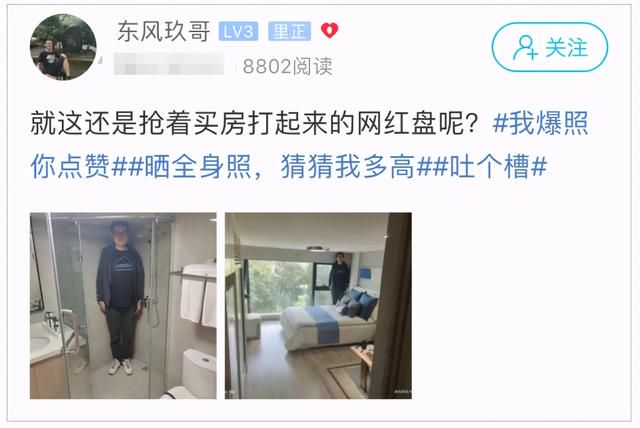The height and width of the screenshot is (428, 640).
Task: Click the bed in the bedroom photo
Action: click(329, 322)
